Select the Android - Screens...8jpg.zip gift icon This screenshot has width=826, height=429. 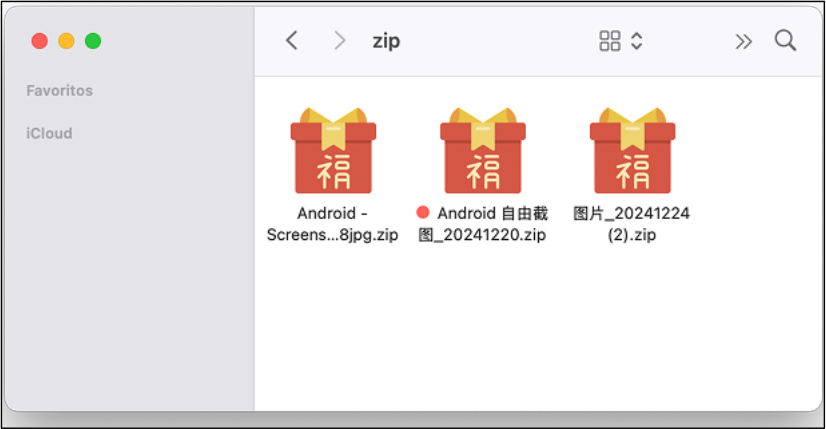click(333, 151)
